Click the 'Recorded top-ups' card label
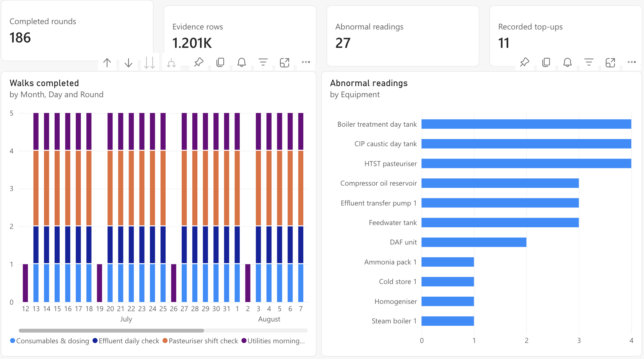 [x=530, y=27]
